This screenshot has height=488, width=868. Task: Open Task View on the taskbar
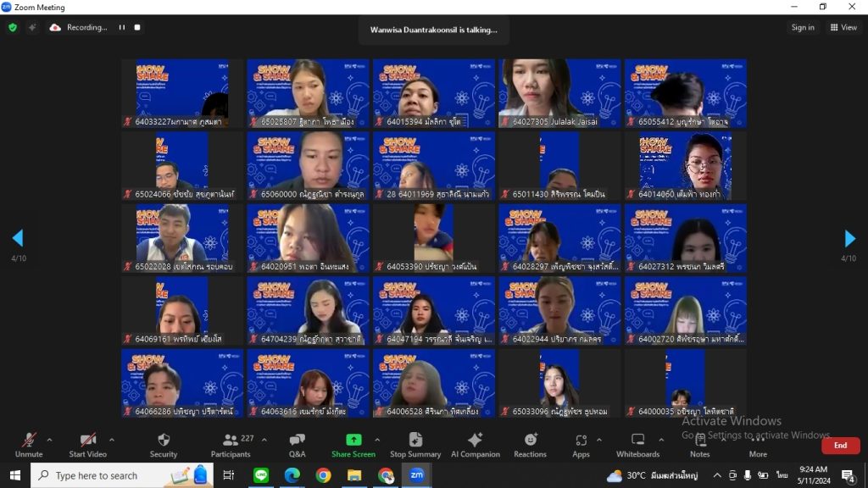228,475
